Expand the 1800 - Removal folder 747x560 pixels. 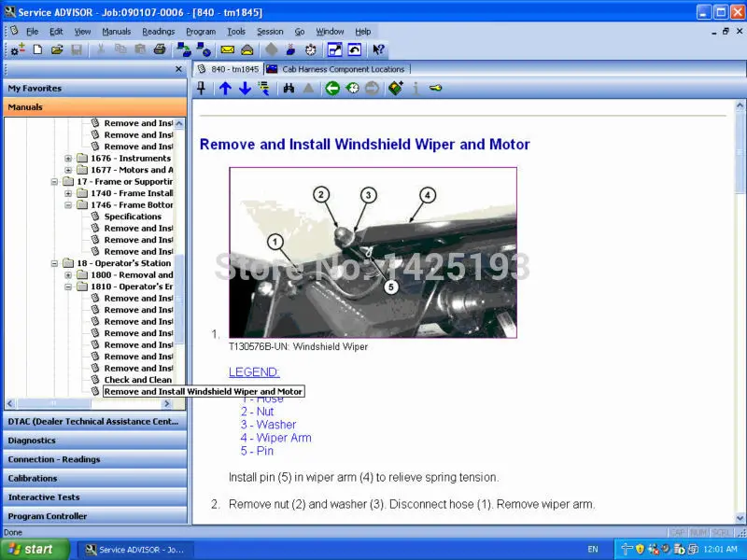[x=68, y=274]
